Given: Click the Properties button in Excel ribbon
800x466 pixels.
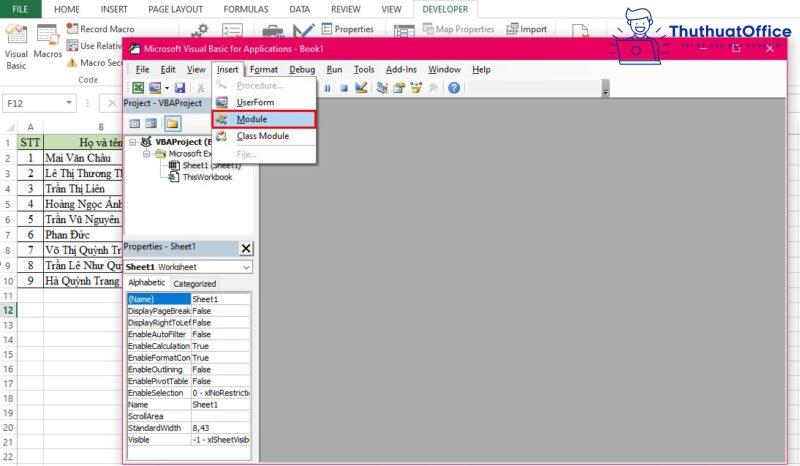Looking at the screenshot, I should 348,29.
